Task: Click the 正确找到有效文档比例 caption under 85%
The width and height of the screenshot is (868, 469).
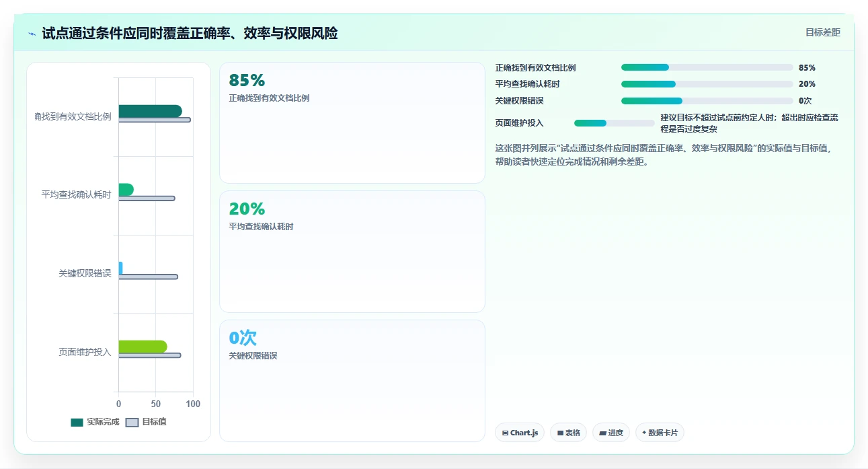Action: point(269,98)
